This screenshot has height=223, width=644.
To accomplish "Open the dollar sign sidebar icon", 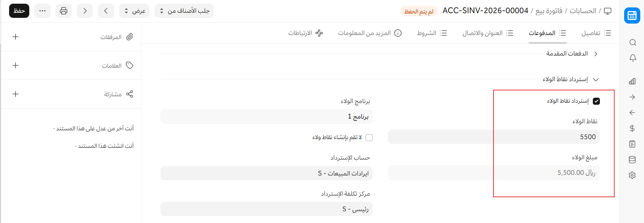I will [x=632, y=128].
